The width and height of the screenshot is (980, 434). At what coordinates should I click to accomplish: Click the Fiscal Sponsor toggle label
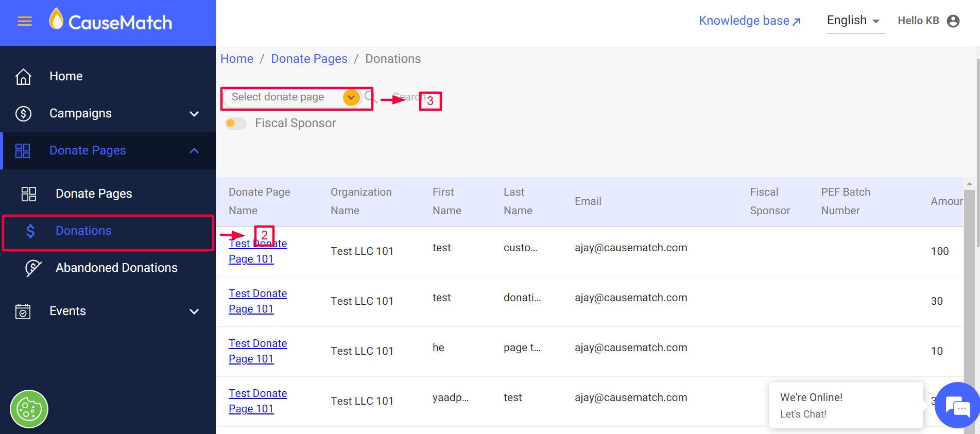(x=296, y=123)
